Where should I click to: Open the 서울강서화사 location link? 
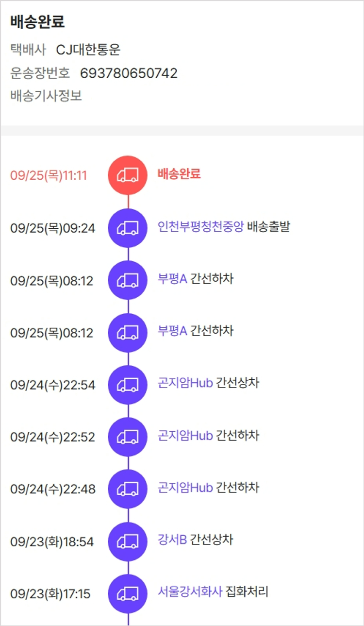(x=190, y=592)
